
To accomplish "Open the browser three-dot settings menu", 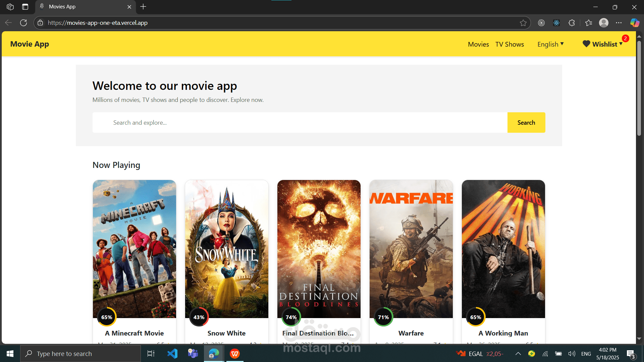I will coord(620,22).
